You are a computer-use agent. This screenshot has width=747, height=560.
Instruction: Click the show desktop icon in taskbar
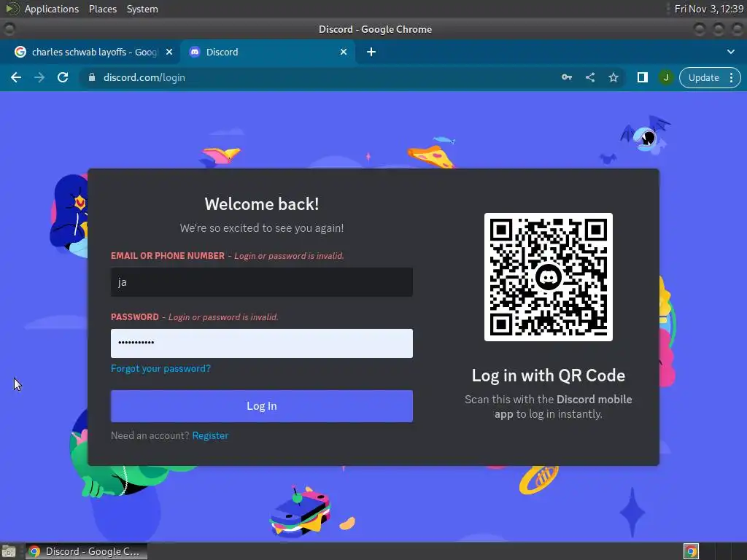point(9,551)
